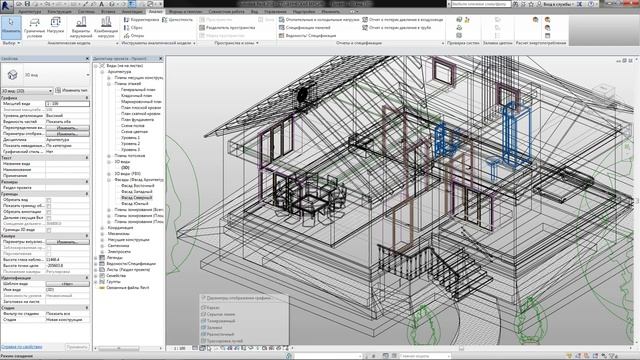Select the Изменить (Modify) arrow tool
Screen dimensions: 640x360
(11, 27)
